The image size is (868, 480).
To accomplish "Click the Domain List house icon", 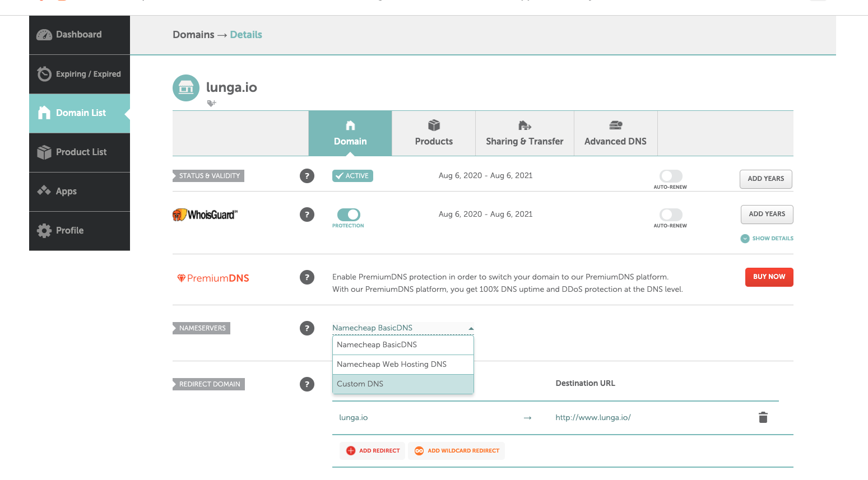I will coord(44,113).
